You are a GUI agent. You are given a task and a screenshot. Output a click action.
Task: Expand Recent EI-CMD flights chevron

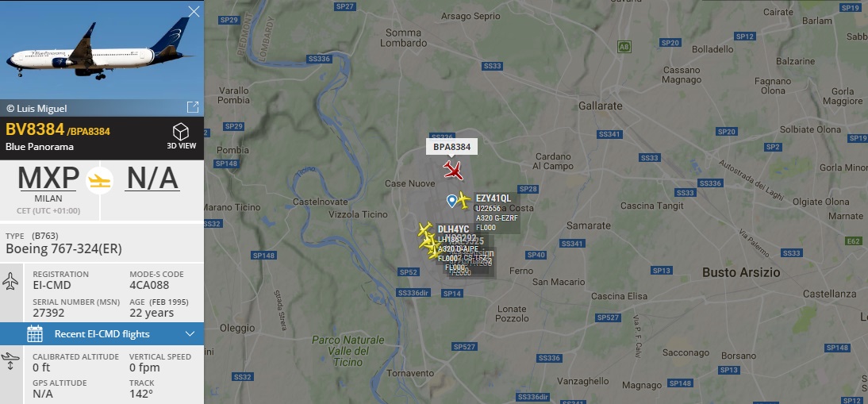(190, 333)
